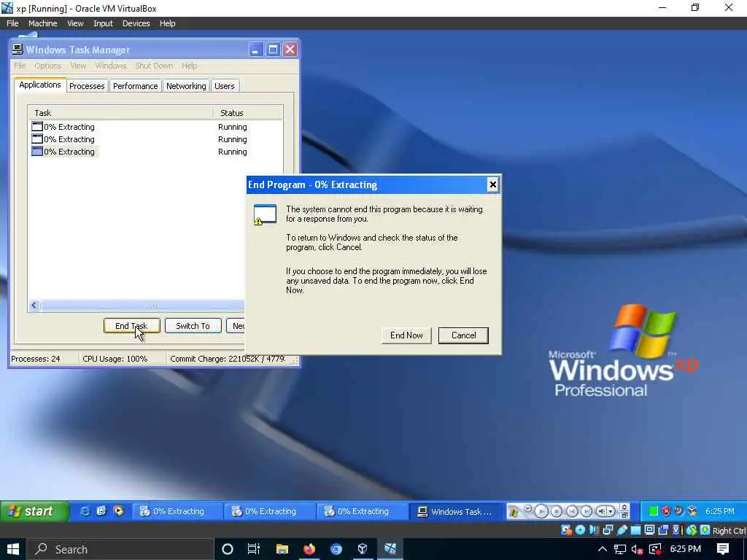Open VirtualBox Machine menu

(x=43, y=23)
